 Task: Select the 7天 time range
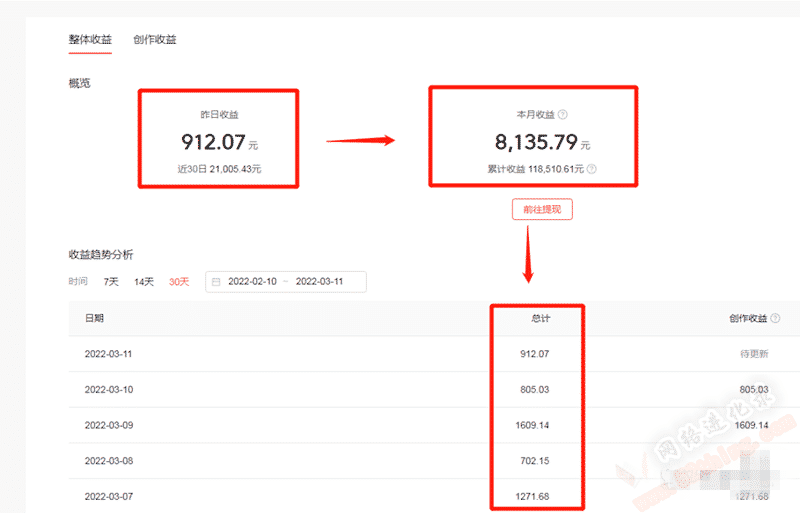(111, 282)
